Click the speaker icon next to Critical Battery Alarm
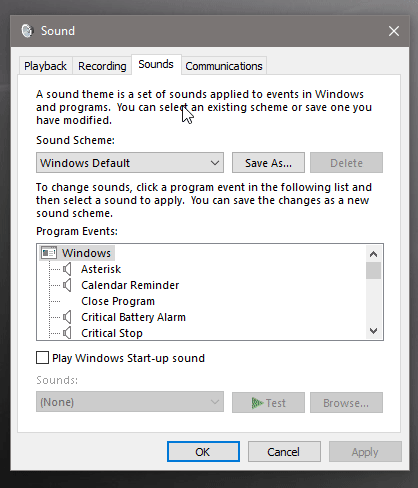This screenshot has height=488, width=418. click(x=67, y=317)
